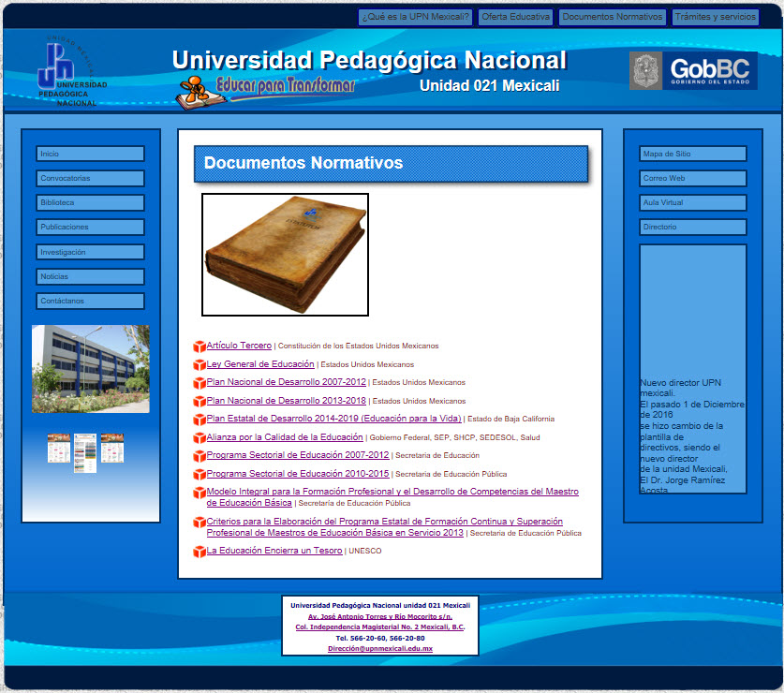
Task: Open Programa Sectorial de Educación 2010-2015 link
Action: tap(298, 474)
